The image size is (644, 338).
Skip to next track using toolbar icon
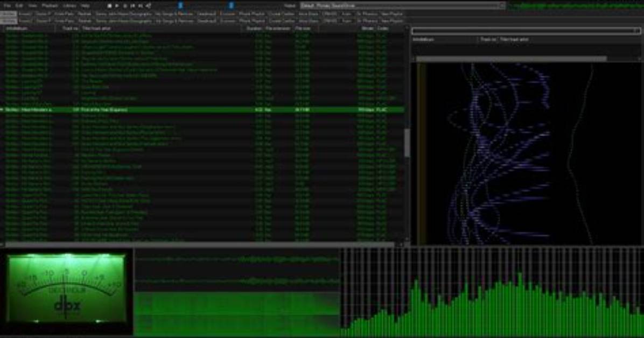point(141,6)
